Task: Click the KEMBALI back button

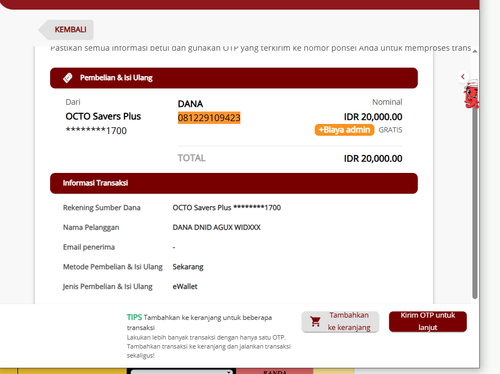Action: click(66, 30)
